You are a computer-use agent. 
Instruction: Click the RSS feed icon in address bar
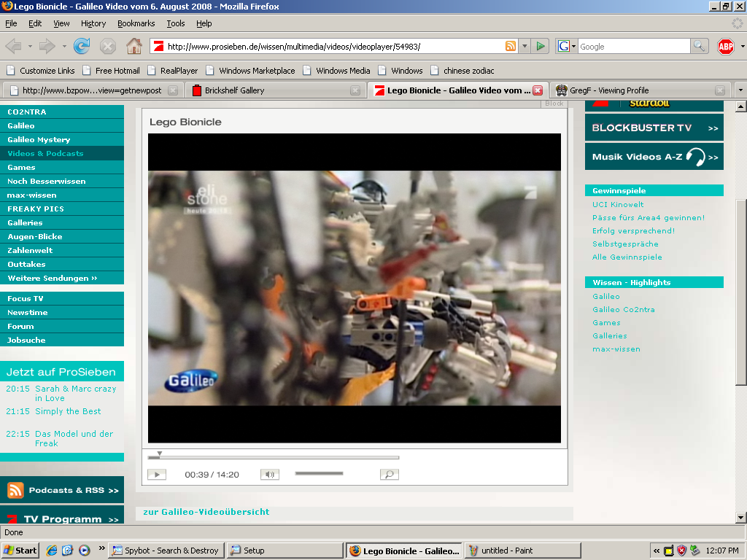pos(510,46)
